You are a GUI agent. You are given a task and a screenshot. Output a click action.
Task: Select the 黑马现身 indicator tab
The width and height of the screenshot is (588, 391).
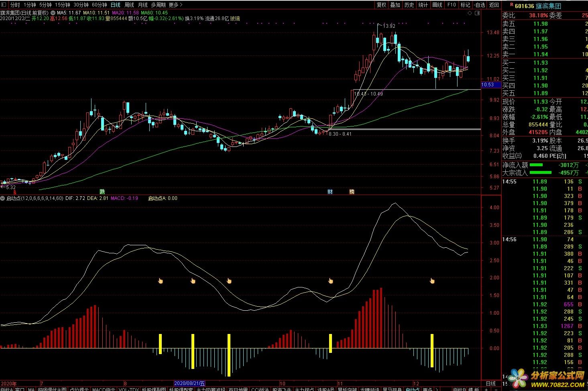point(392,389)
